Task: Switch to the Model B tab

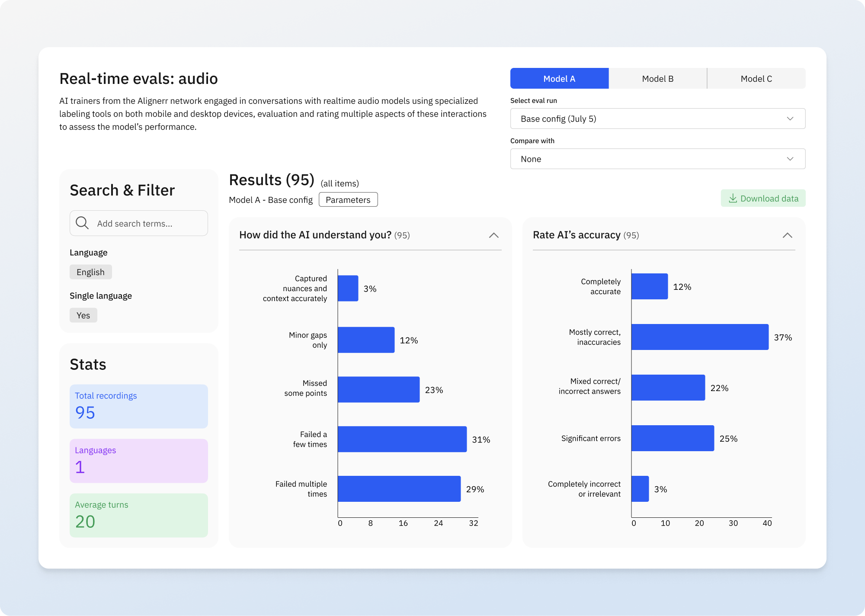Action: (657, 78)
